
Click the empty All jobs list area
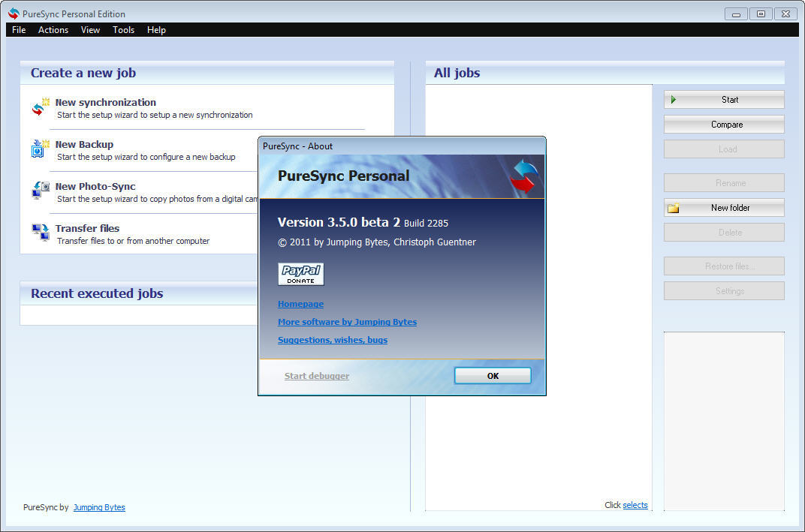(x=538, y=298)
